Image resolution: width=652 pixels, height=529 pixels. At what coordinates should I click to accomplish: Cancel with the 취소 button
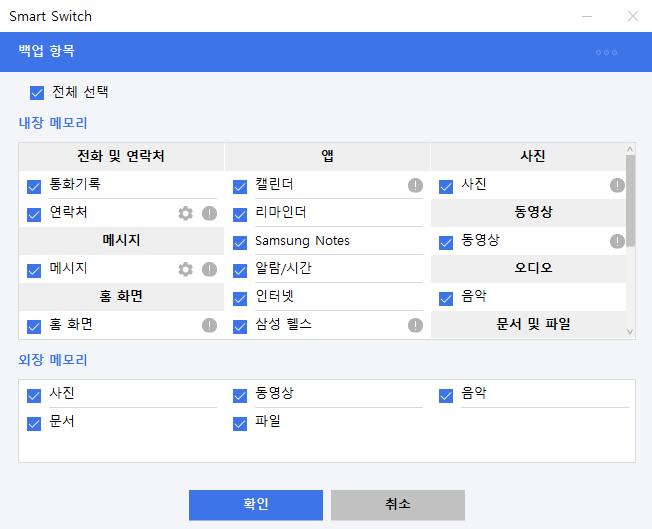[398, 505]
